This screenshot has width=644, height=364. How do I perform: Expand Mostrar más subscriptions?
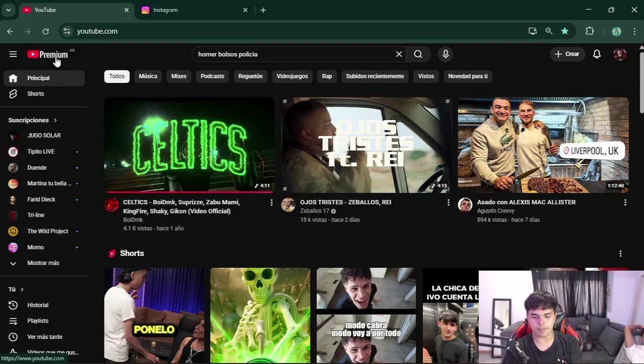coord(44,263)
